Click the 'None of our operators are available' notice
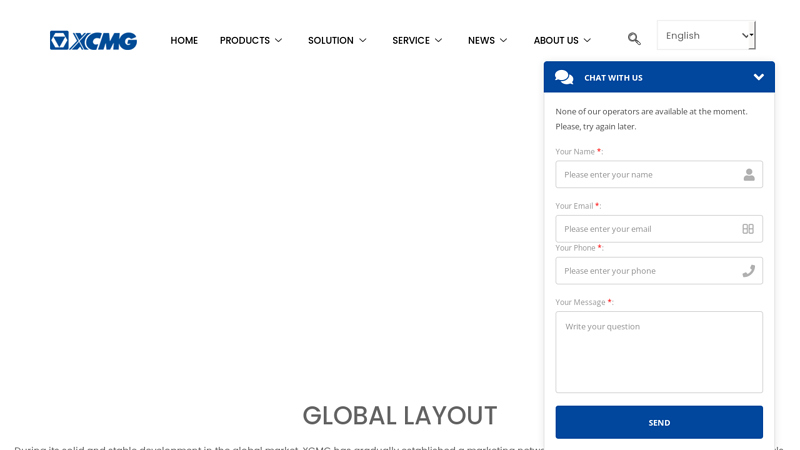 (651, 119)
